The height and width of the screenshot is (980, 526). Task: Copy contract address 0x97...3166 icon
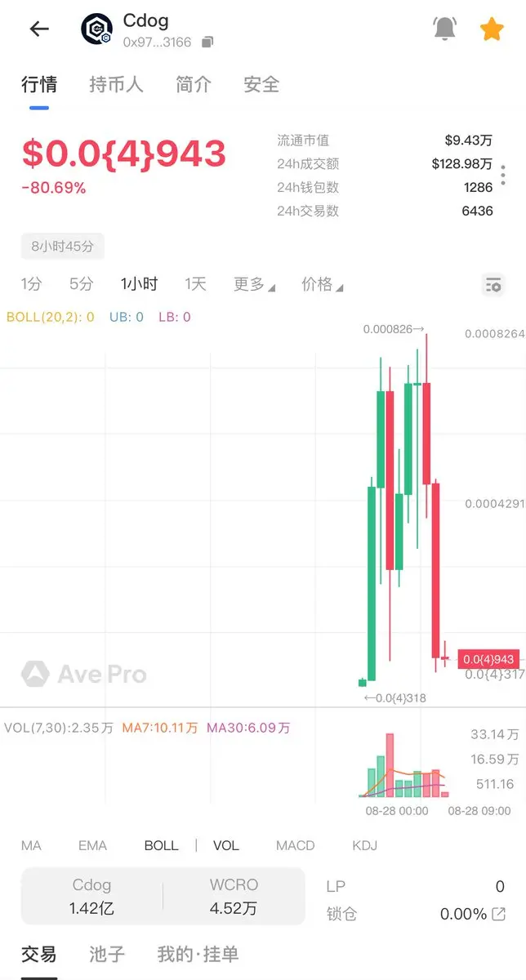[207, 42]
